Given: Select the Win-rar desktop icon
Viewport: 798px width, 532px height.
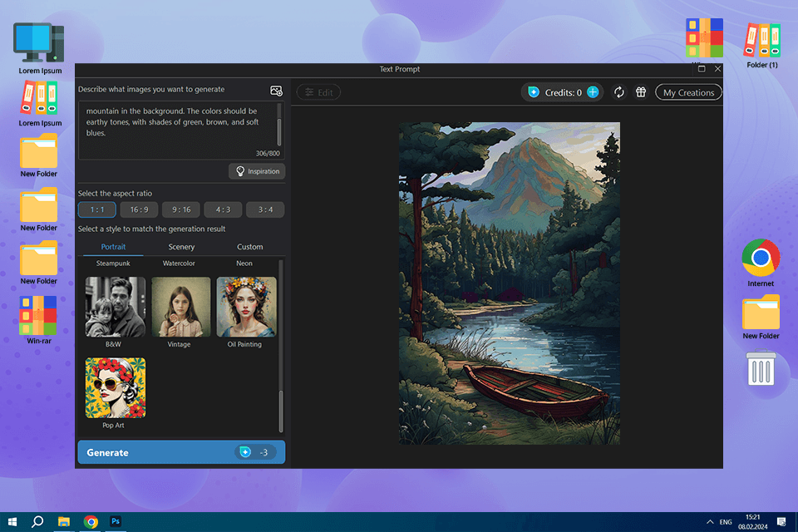Looking at the screenshot, I should coord(39,320).
